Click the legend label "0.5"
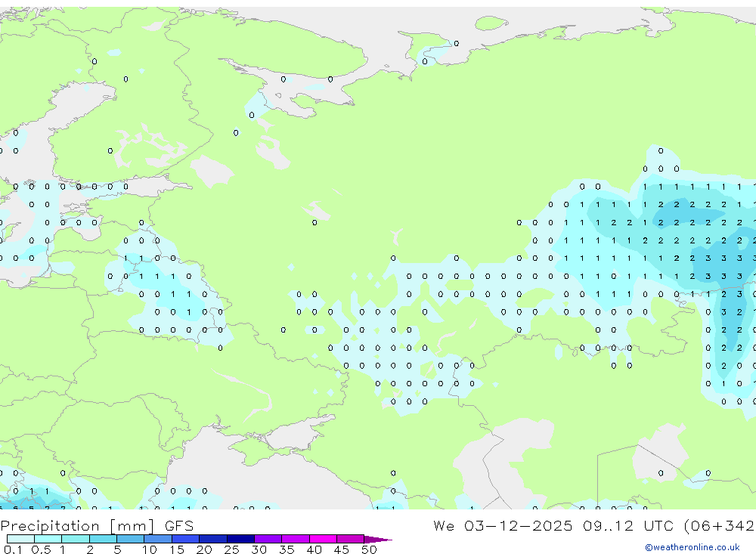The width and height of the screenshot is (756, 554). (41, 549)
